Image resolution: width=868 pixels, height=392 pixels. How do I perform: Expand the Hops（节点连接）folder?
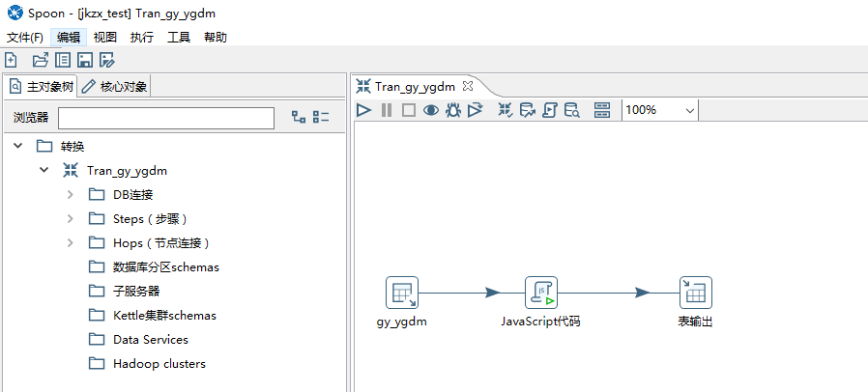[x=70, y=242]
